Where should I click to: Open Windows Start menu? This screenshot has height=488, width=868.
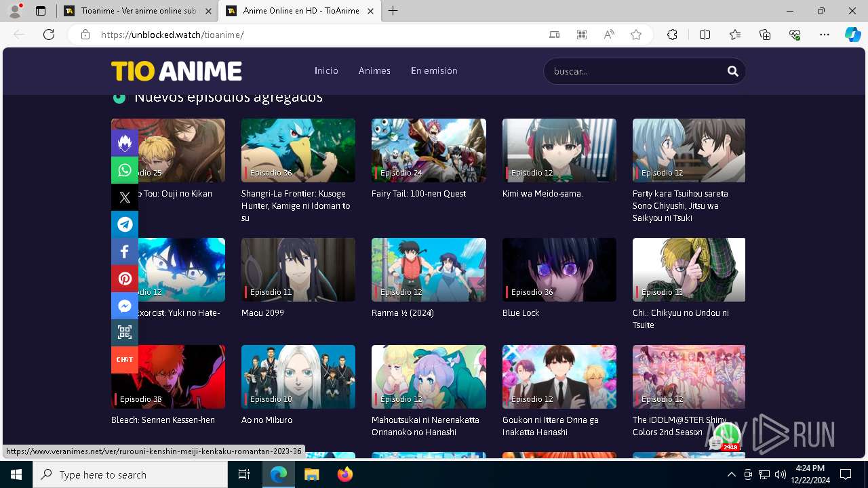[16, 474]
